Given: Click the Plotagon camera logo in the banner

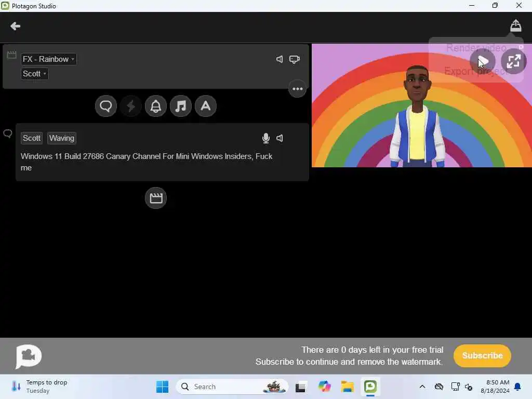Looking at the screenshot, I should pyautogui.click(x=29, y=356).
